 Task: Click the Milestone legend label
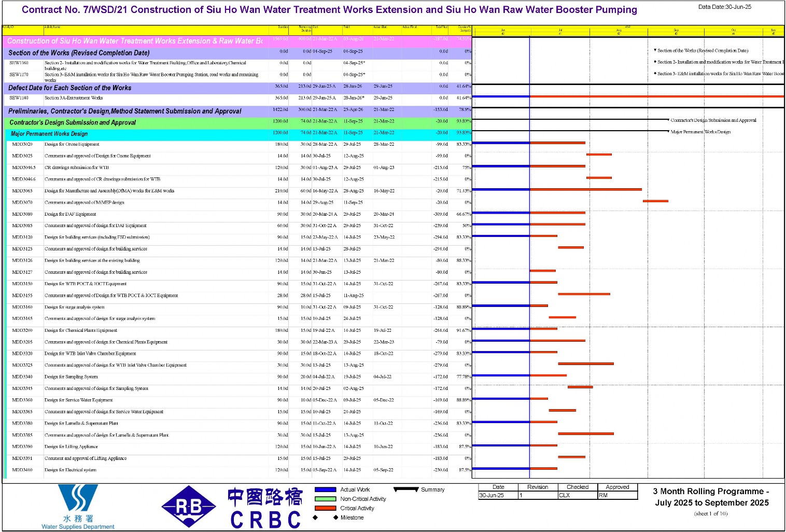pyautogui.click(x=352, y=517)
